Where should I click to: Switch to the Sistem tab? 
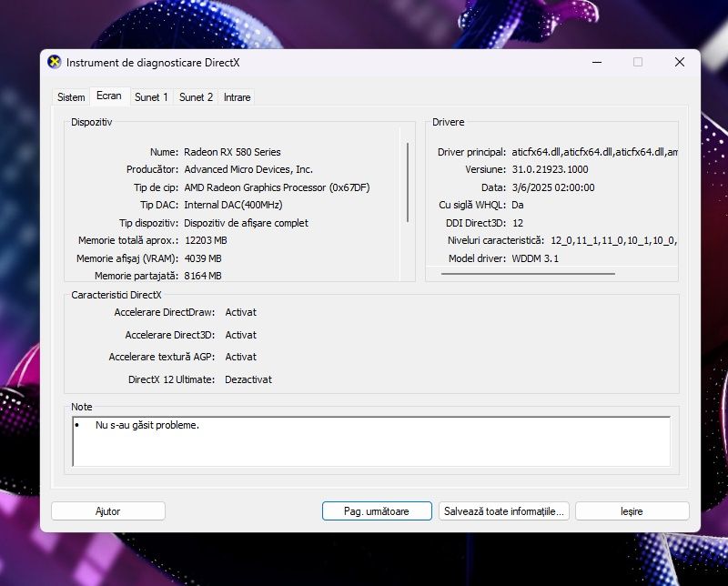click(71, 97)
